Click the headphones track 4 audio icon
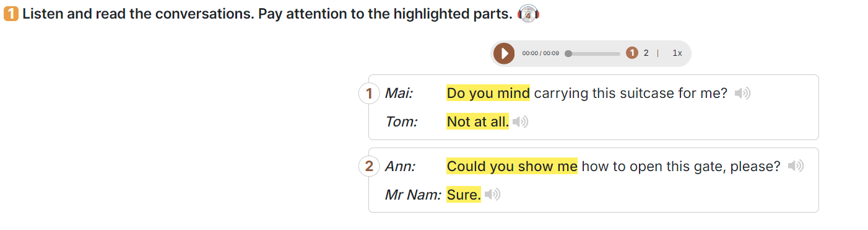 (x=529, y=14)
